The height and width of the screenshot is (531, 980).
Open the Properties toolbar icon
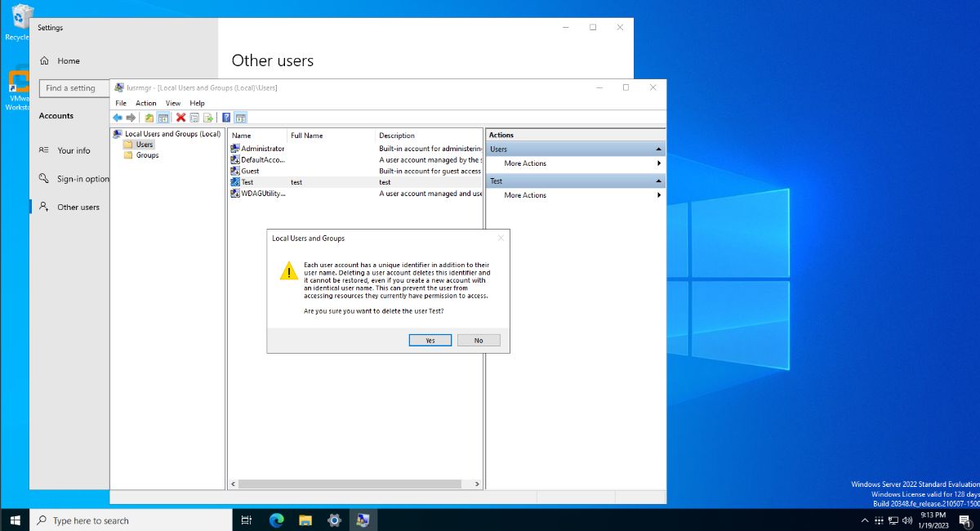(x=194, y=118)
